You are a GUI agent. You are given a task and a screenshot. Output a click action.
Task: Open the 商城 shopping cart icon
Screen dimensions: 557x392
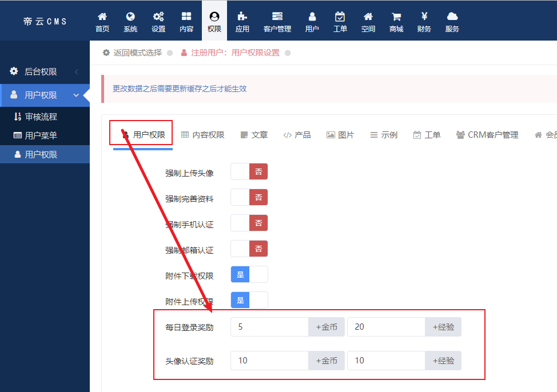[396, 17]
